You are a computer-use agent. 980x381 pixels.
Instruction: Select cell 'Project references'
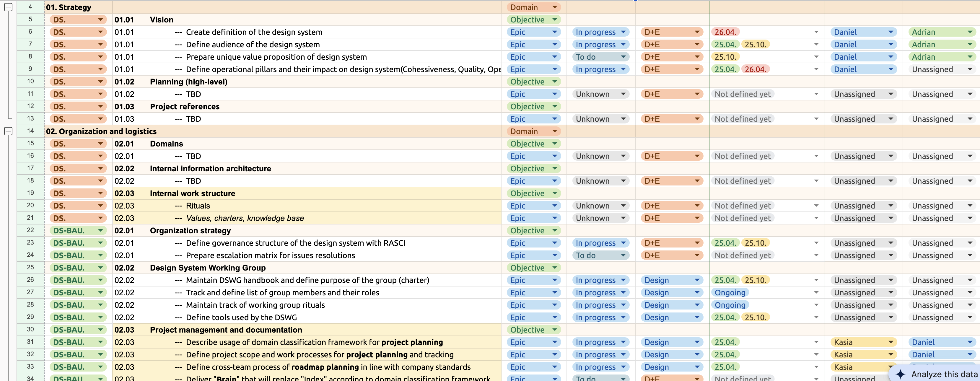(324, 106)
